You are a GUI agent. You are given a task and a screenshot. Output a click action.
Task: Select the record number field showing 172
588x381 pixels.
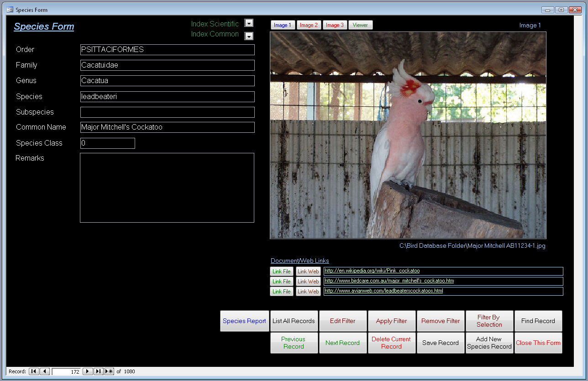pos(66,371)
